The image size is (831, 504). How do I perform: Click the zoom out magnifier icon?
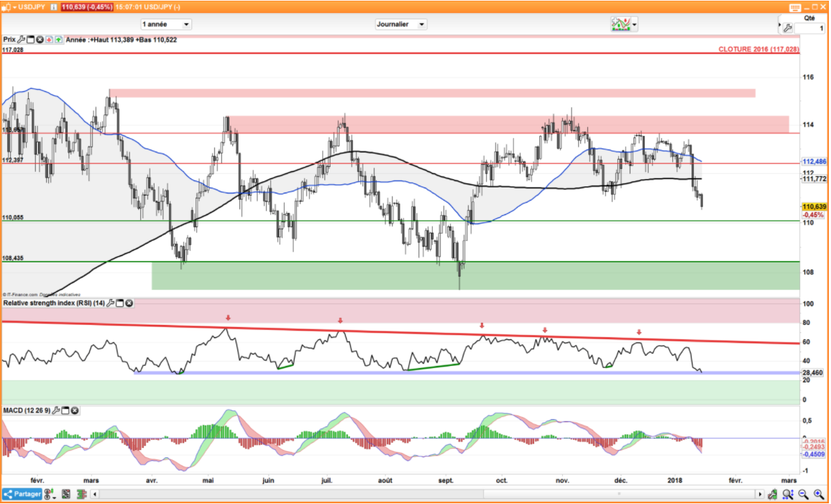coord(804,495)
